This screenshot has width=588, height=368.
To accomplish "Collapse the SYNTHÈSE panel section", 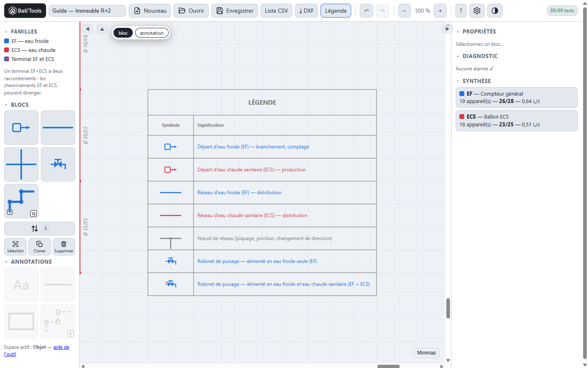I will click(458, 81).
